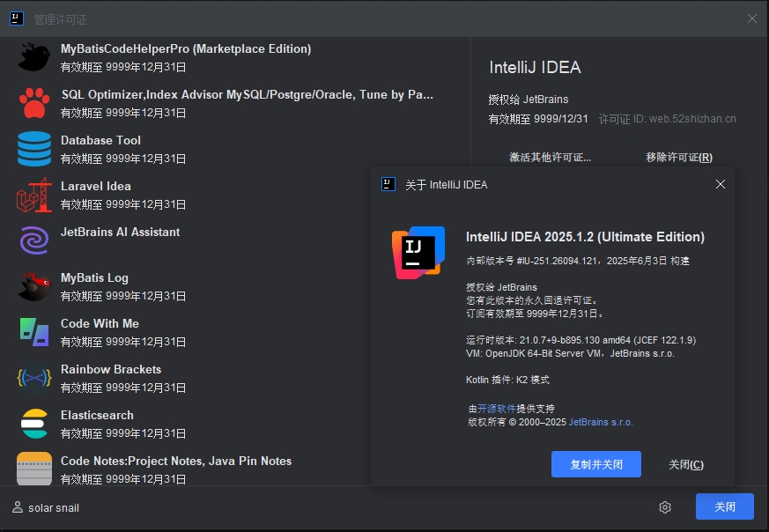Click 授权给 JetBrains in the right panel
This screenshot has width=769, height=532.
point(529,100)
